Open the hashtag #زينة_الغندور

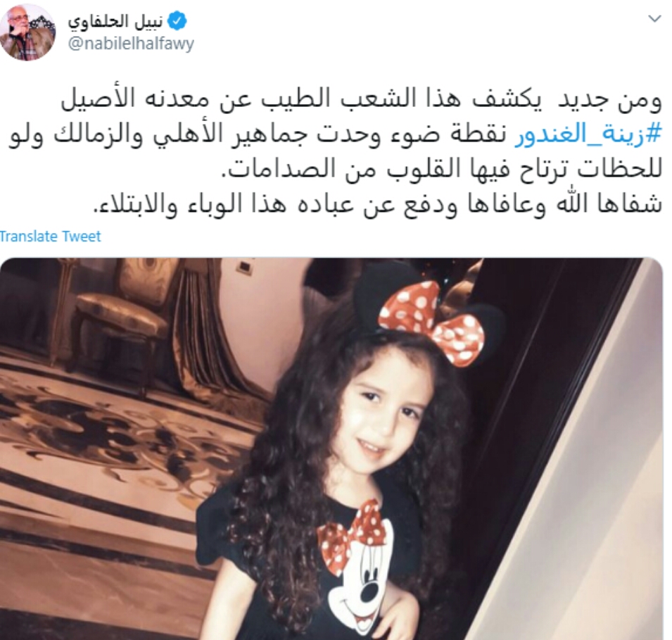tap(588, 134)
